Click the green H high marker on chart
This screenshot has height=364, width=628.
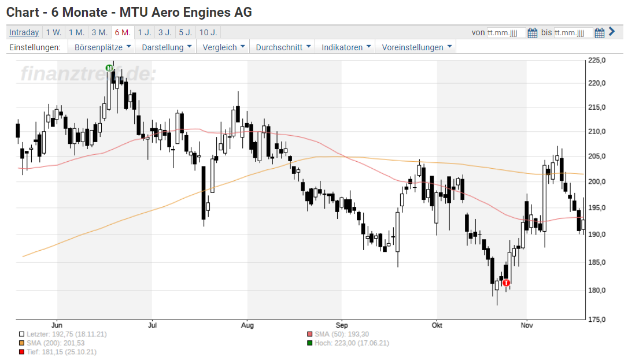(109, 68)
